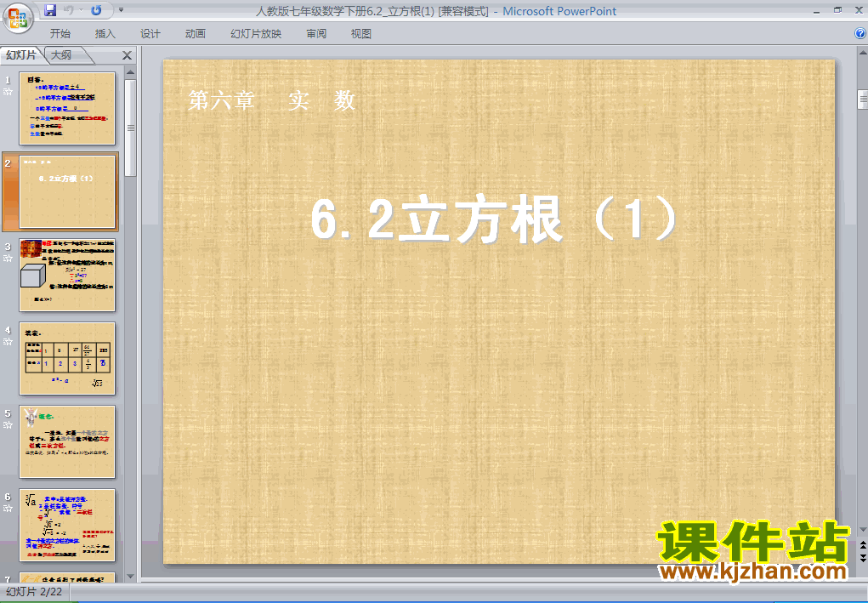This screenshot has width=868, height=603.
Task: Minimize the PowerPoint window
Action: click(x=816, y=10)
